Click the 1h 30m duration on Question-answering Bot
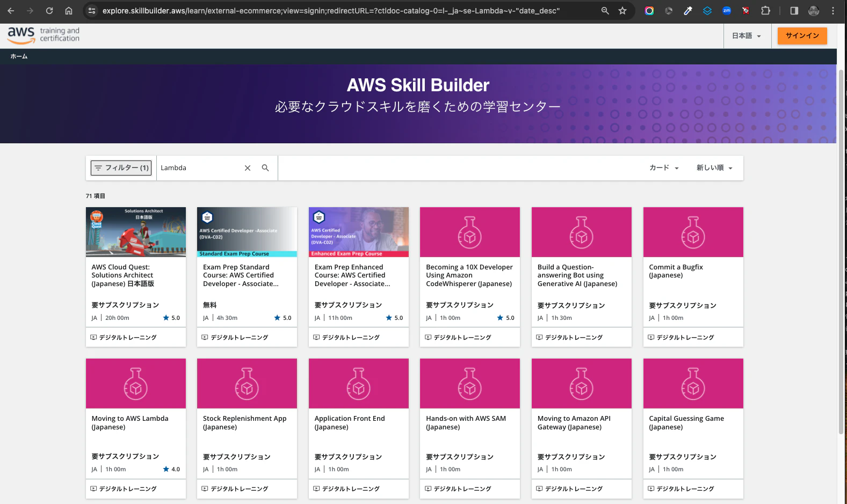Image resolution: width=847 pixels, height=504 pixels. (562, 318)
